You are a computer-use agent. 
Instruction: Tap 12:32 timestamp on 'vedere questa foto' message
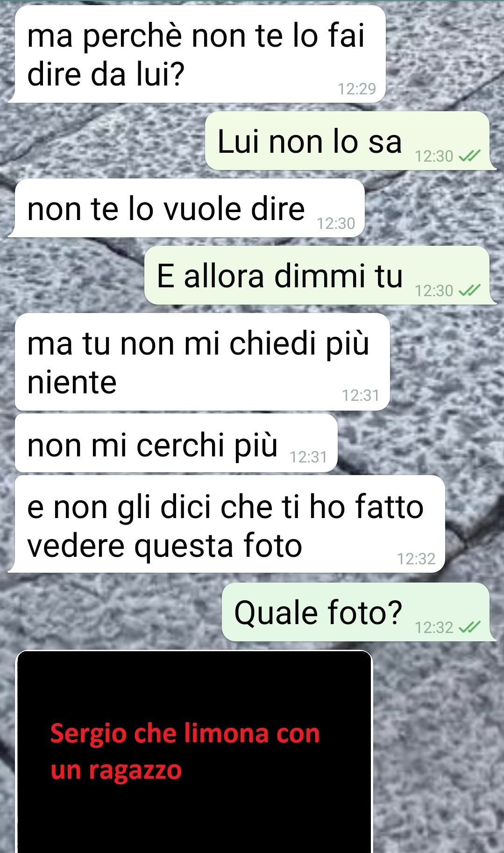click(x=416, y=559)
